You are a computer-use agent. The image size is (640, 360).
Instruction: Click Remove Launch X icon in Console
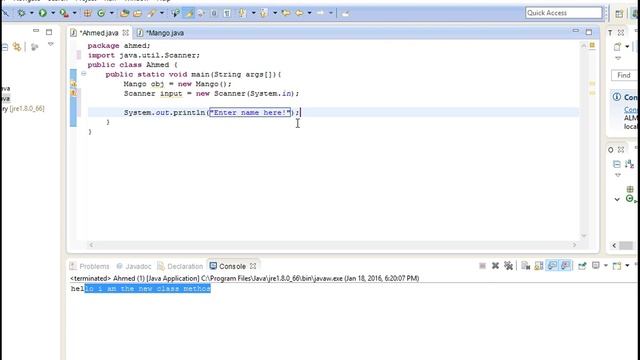[495, 266]
